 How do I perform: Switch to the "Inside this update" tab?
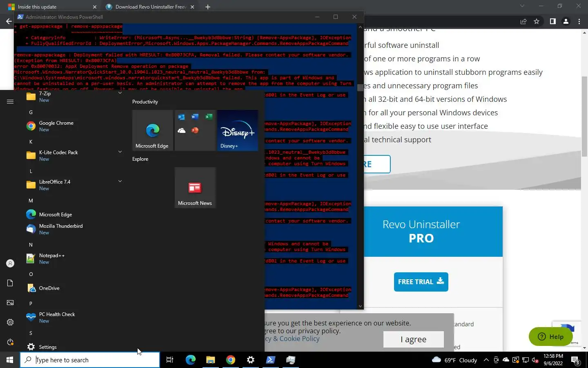(x=52, y=7)
